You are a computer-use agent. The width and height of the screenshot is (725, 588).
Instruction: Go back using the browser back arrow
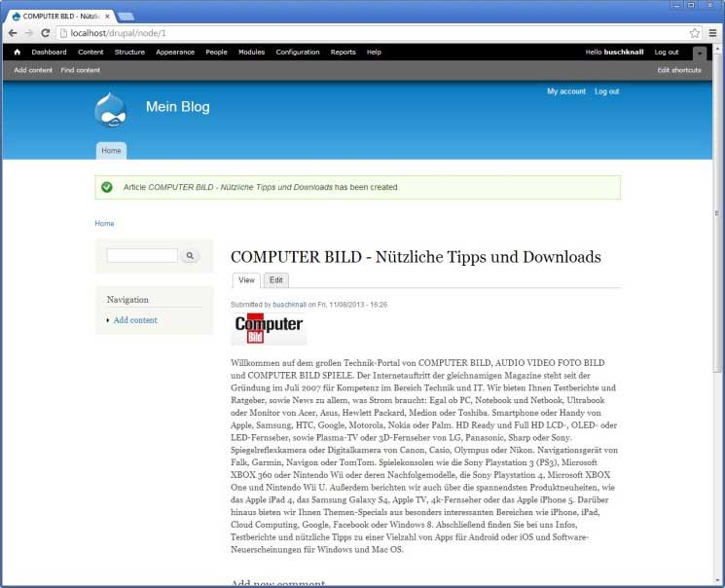pyautogui.click(x=13, y=33)
